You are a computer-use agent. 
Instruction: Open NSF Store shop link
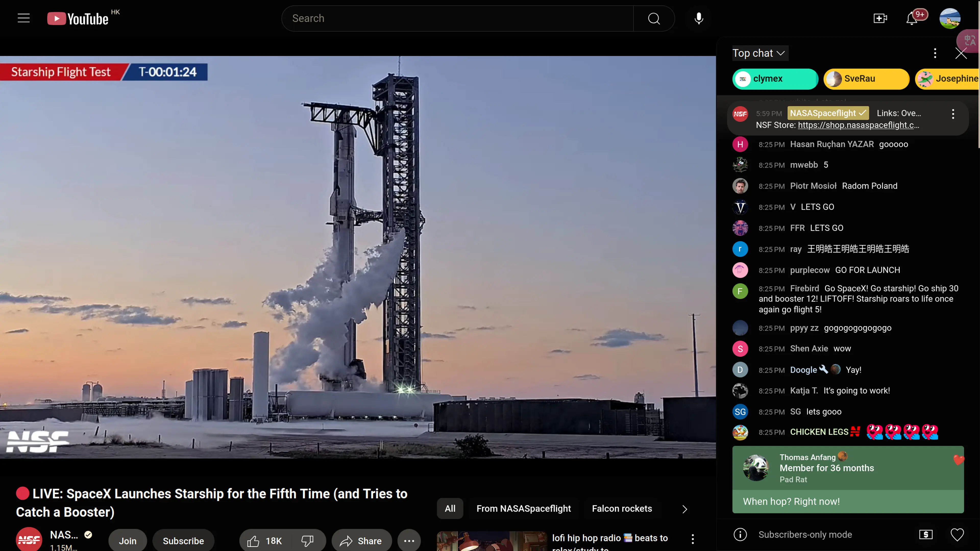point(858,125)
